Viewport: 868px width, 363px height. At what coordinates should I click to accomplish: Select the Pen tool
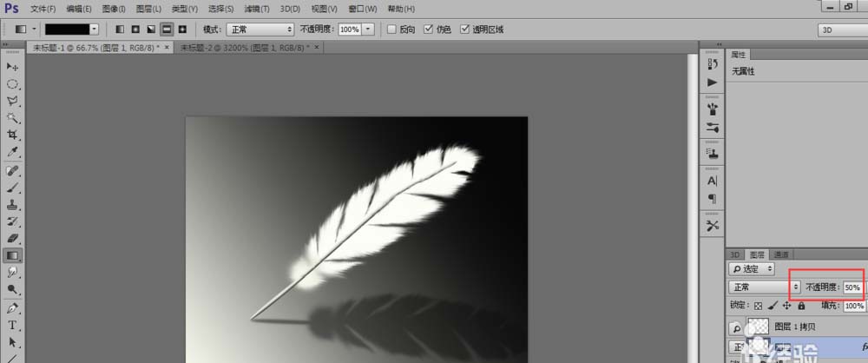(13, 308)
